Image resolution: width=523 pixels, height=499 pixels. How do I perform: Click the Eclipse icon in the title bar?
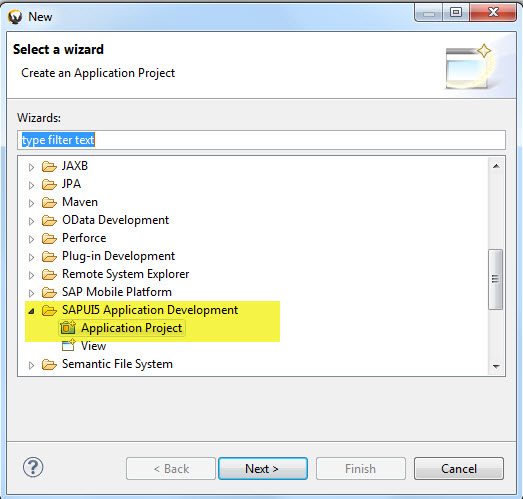(15, 17)
